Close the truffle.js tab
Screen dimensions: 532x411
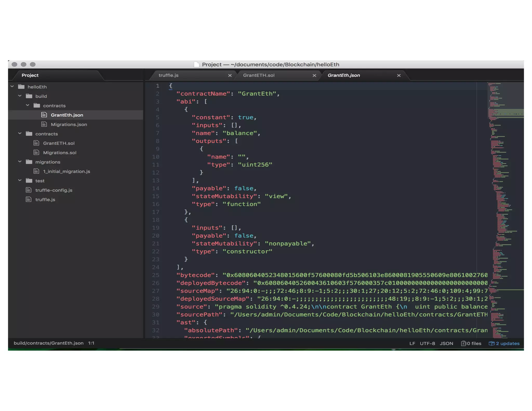coord(230,76)
